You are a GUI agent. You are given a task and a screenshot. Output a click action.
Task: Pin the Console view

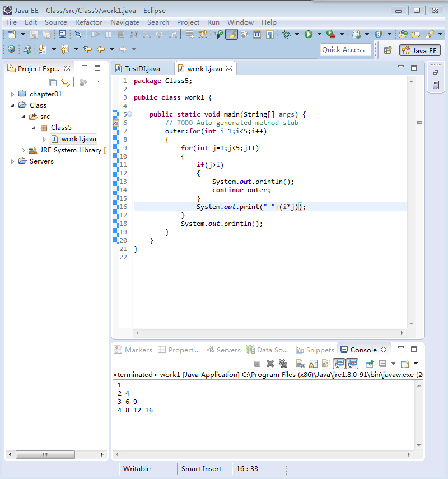(370, 364)
